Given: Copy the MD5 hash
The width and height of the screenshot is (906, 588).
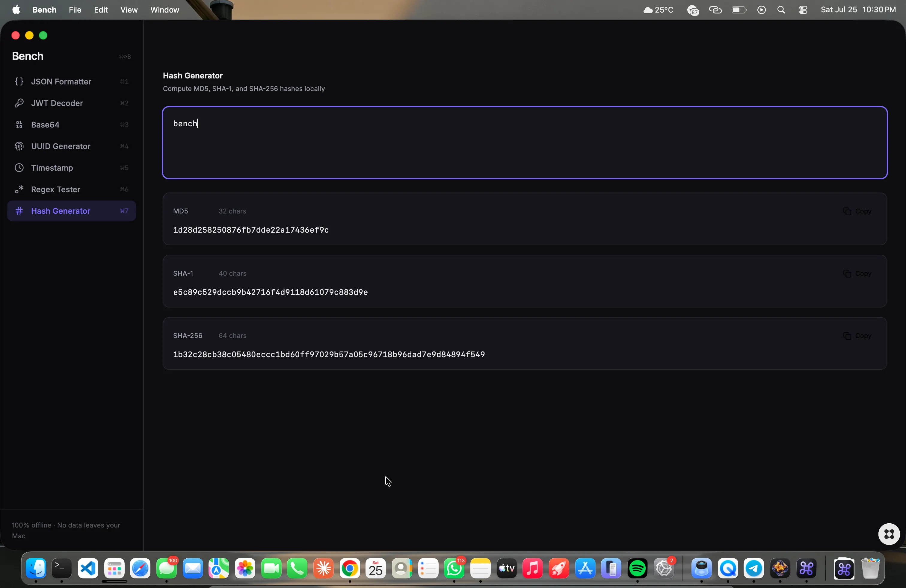Looking at the screenshot, I should coord(857,211).
